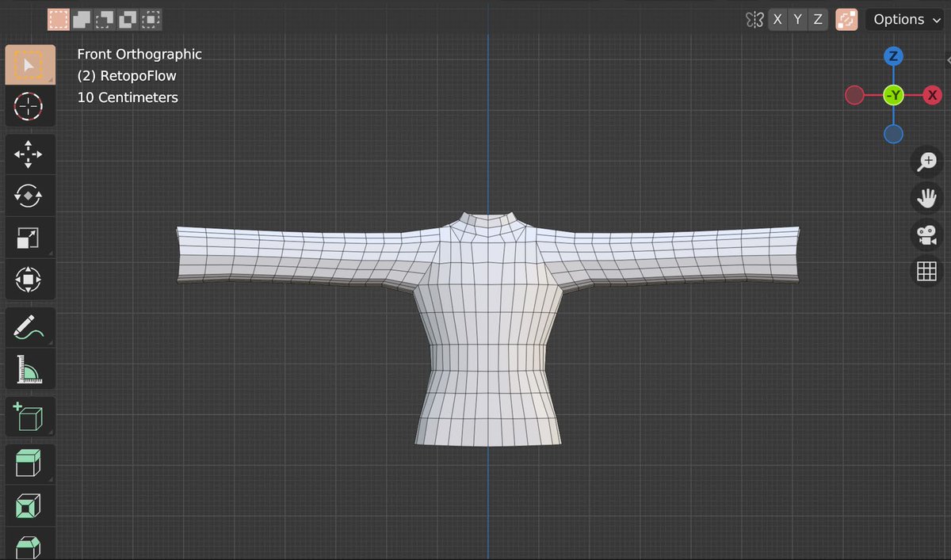
Task: Switch between perspective and orthographic grid icon
Action: [x=926, y=272]
